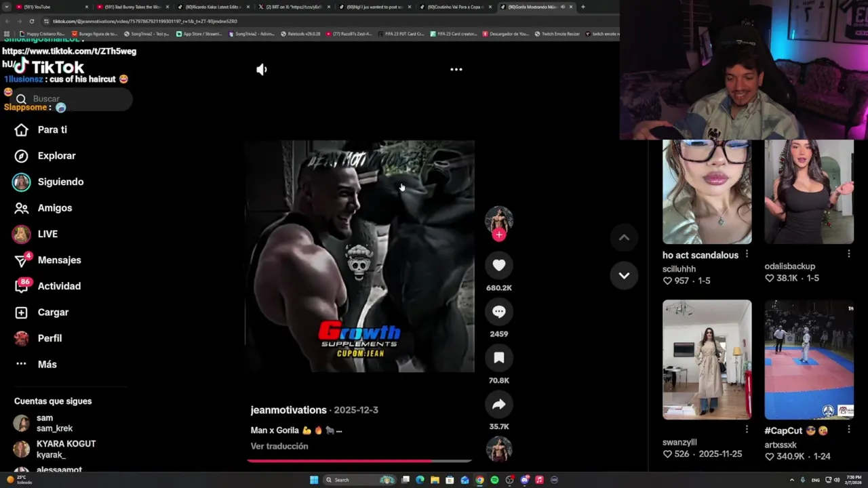This screenshot has width=868, height=488.
Task: Open swanzylll video thumbnail
Action: (707, 360)
